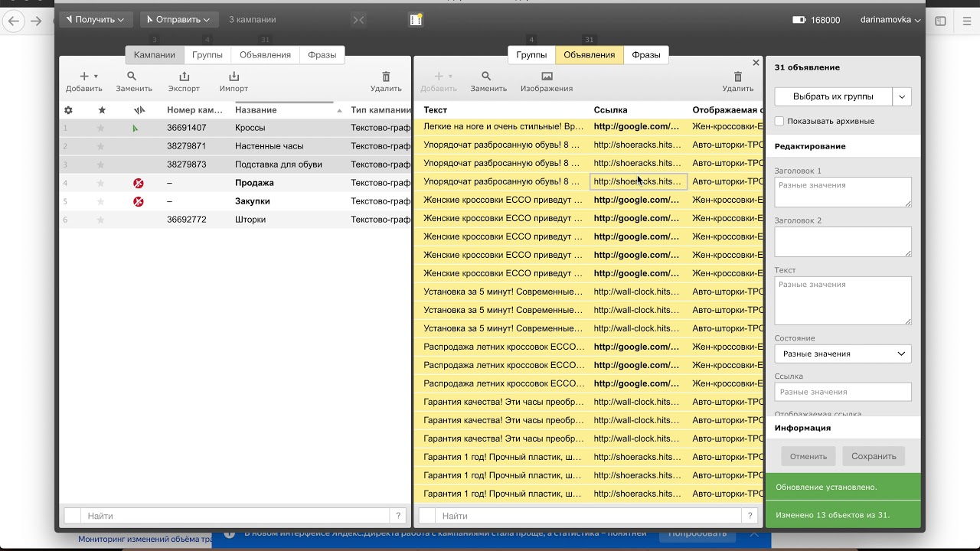Click red error icon on Закупки row
980x551 pixels.
139,201
